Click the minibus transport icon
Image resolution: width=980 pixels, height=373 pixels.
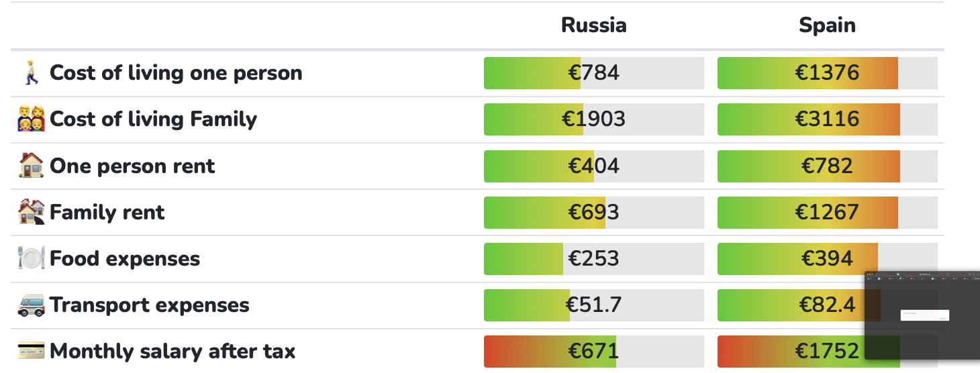tap(31, 305)
